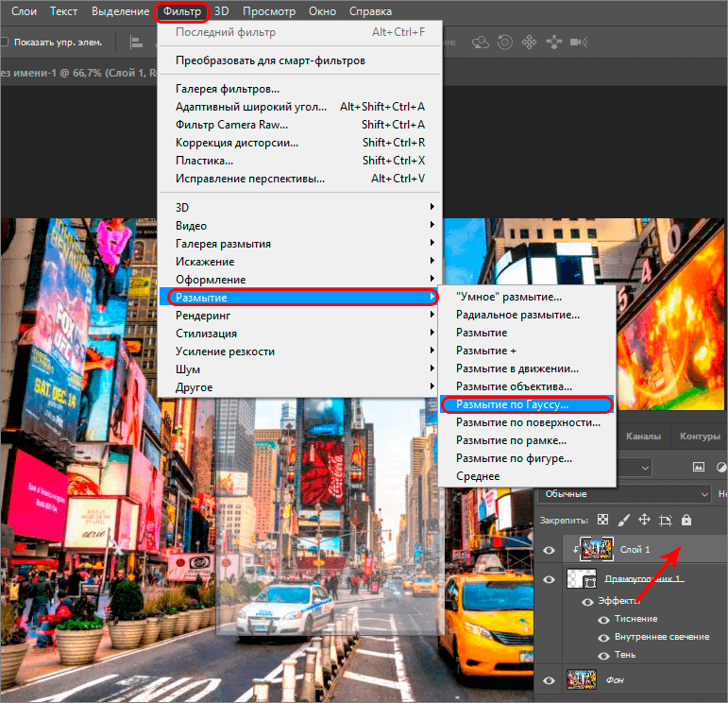The image size is (728, 703).
Task: Select the 3D pan camera icon
Action: tap(529, 43)
